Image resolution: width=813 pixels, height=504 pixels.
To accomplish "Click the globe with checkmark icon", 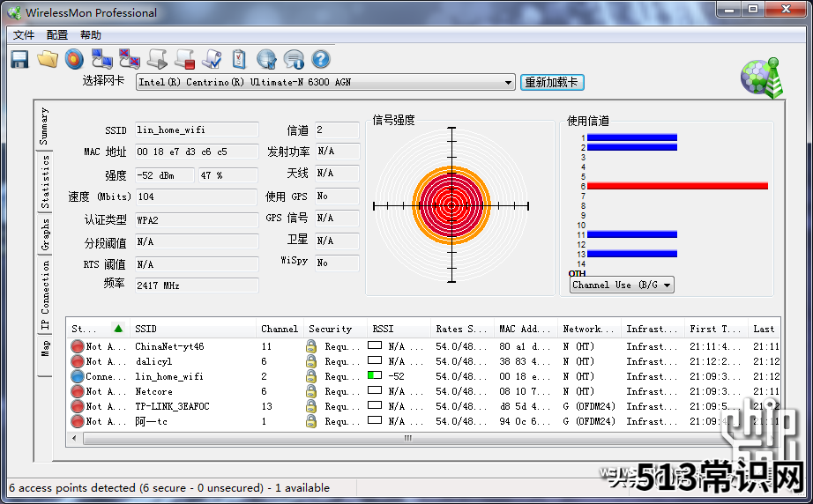I will pyautogui.click(x=266, y=59).
